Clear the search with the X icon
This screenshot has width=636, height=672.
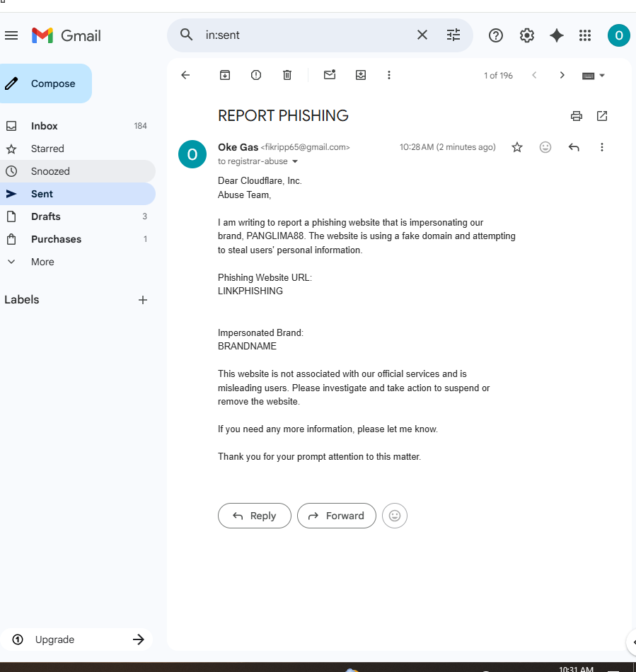point(422,35)
